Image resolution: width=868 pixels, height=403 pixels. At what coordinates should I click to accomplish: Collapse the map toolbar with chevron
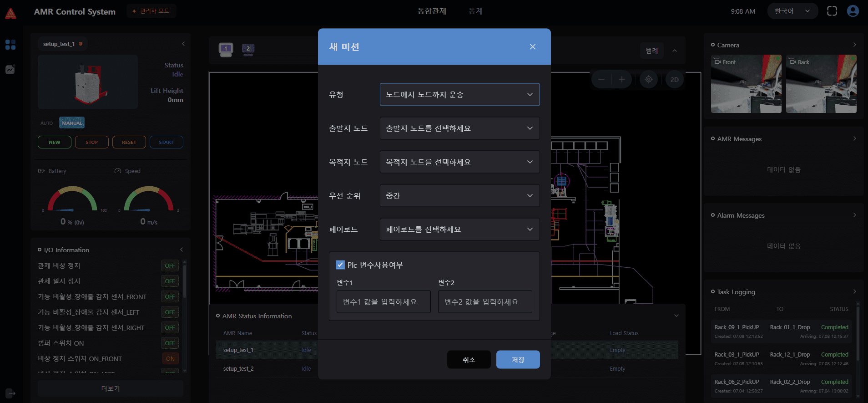coord(674,51)
